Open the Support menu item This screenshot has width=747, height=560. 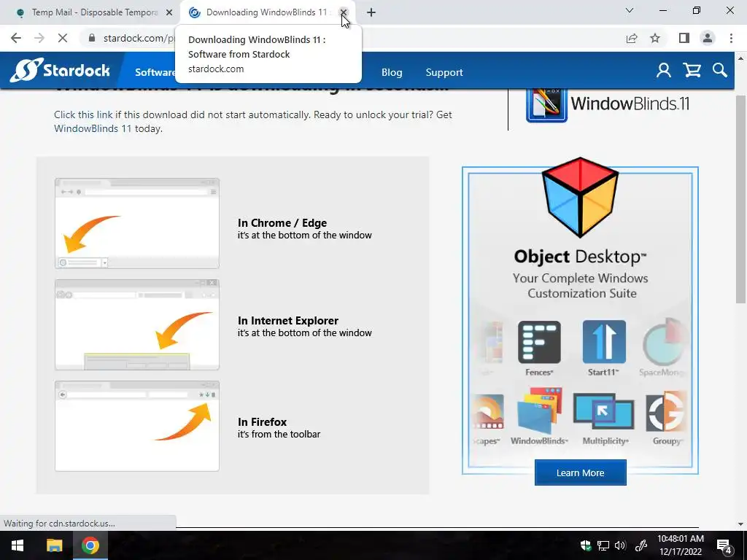coord(444,72)
